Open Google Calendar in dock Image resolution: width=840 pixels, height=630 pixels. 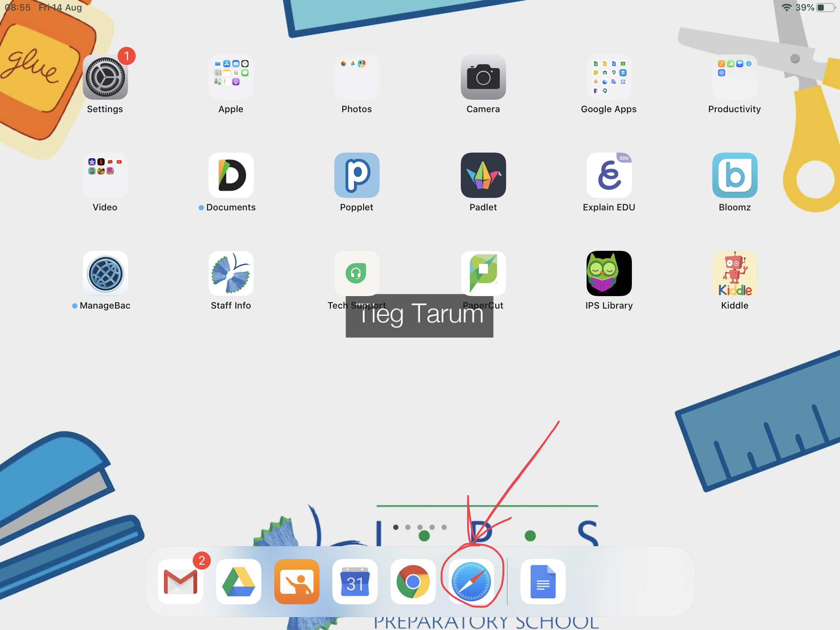click(355, 581)
